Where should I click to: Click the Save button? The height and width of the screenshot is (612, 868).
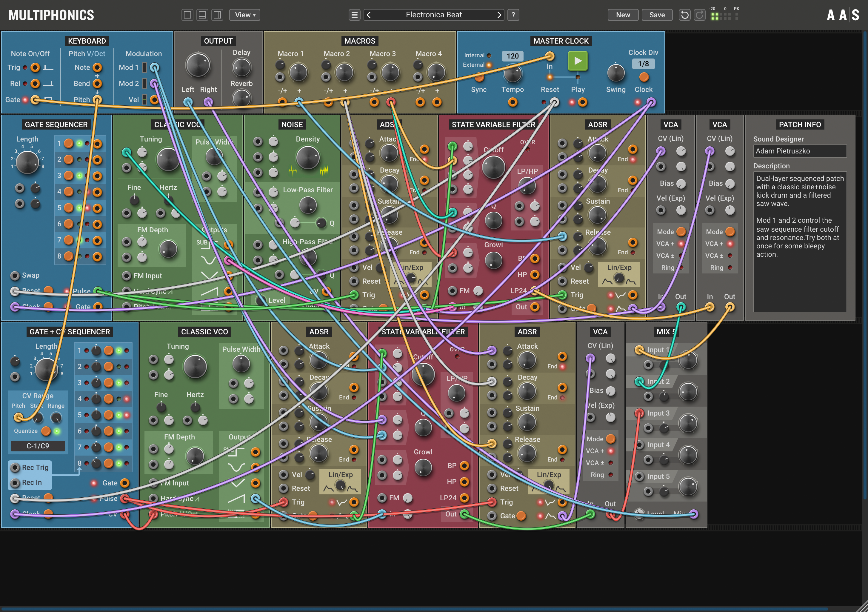(657, 15)
